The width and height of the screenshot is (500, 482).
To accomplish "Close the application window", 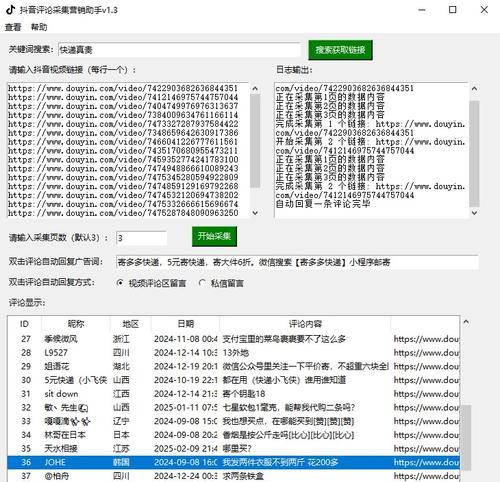I will tap(484, 10).
